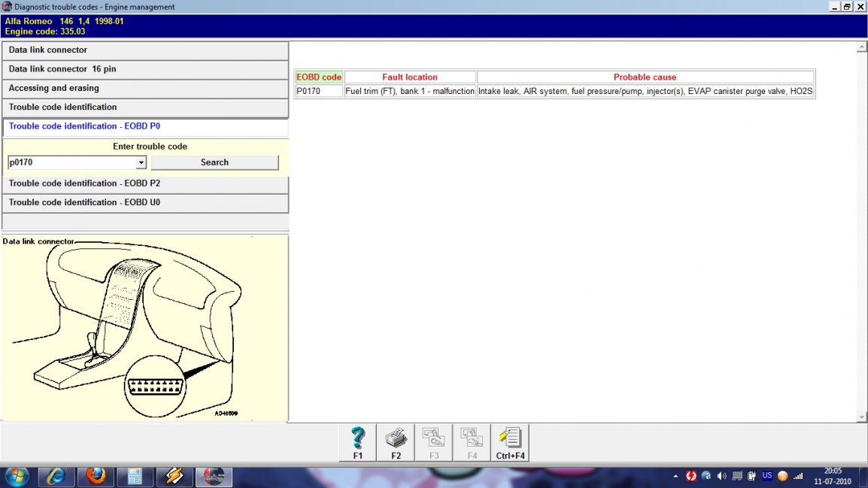
Task: Open the calculator app in the taskbar
Action: point(135,477)
